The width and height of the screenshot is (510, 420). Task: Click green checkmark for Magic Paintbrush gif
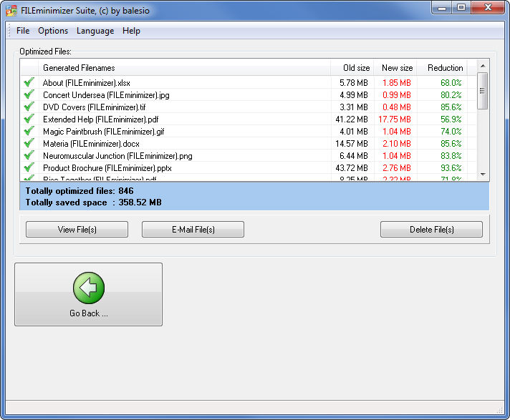(29, 131)
